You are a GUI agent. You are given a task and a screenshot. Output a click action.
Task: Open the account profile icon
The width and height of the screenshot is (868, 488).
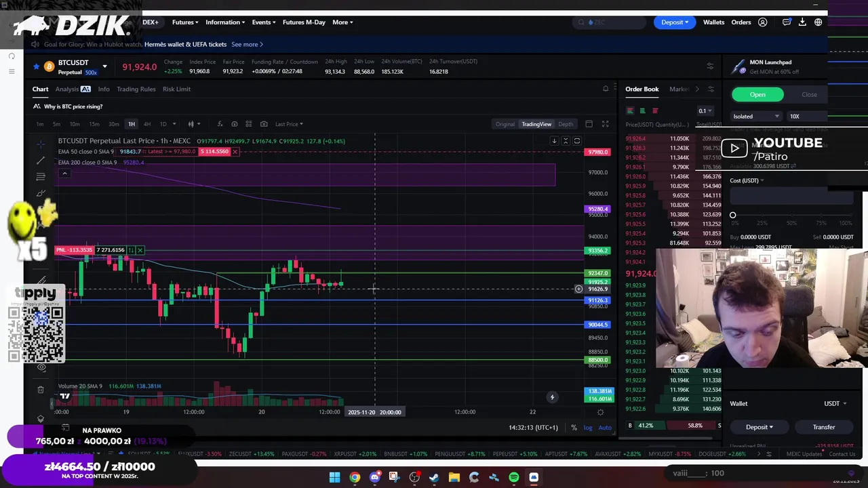coord(763,22)
